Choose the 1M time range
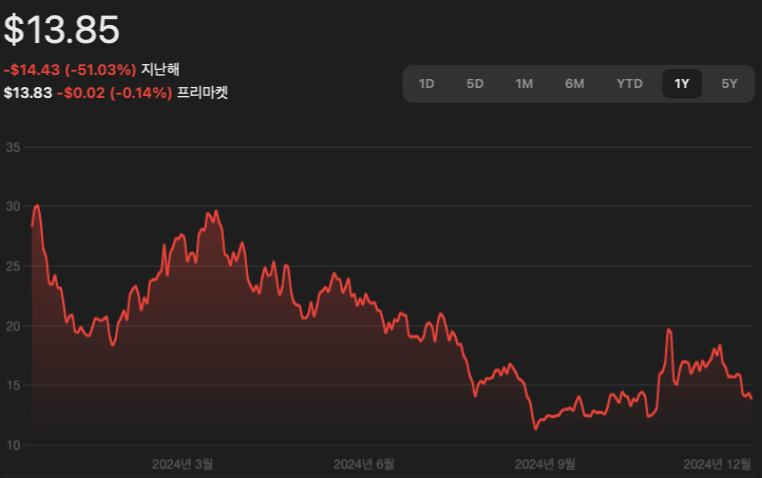 coord(524,84)
